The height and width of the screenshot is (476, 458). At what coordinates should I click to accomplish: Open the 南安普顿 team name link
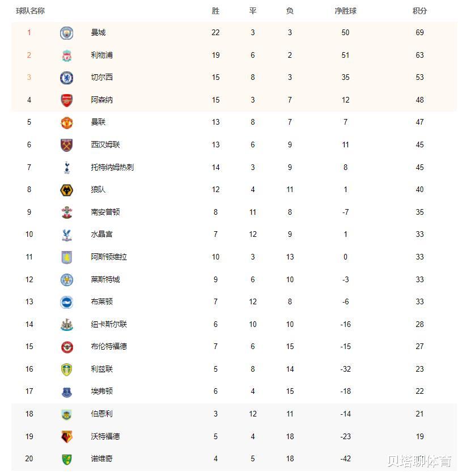point(105,212)
